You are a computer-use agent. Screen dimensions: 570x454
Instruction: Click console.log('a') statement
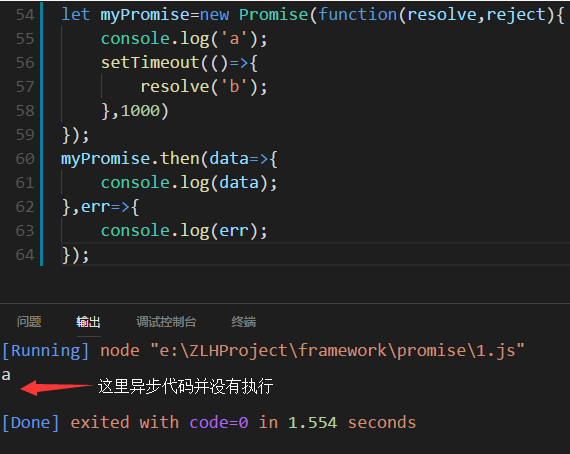click(x=184, y=39)
